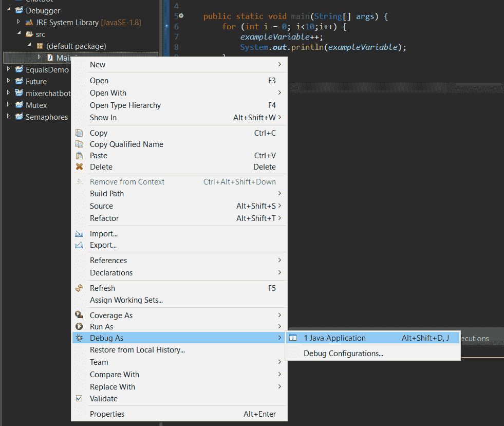This screenshot has width=504, height=426.
Task: Expand the Semaphores project
Action: click(x=8, y=117)
